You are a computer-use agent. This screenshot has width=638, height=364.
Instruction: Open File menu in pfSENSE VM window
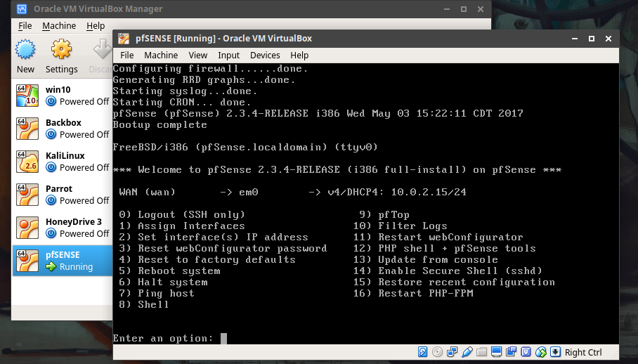126,55
